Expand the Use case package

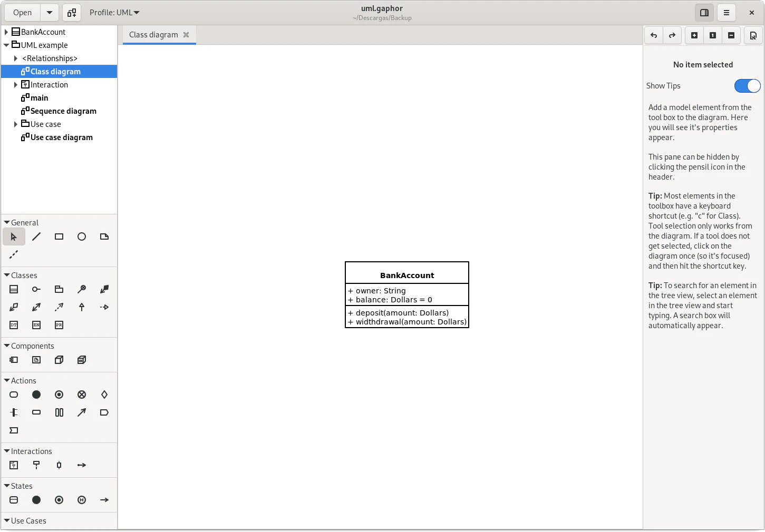(x=16, y=124)
